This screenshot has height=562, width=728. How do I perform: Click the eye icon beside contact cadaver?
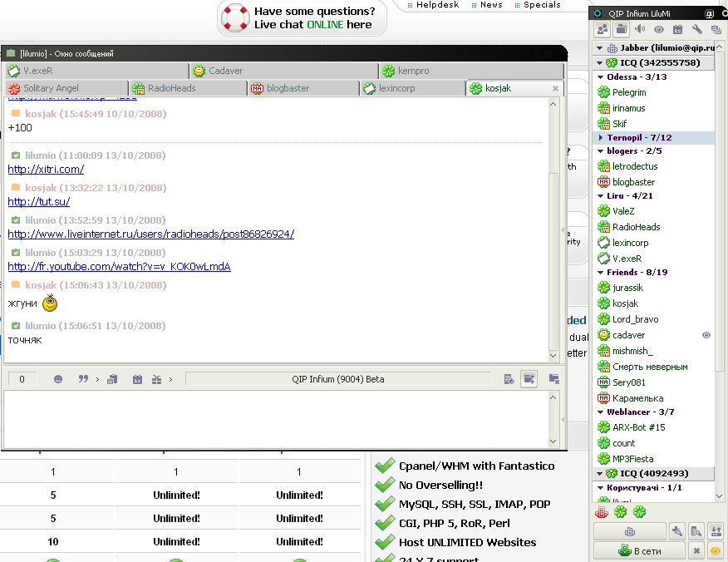tap(706, 335)
